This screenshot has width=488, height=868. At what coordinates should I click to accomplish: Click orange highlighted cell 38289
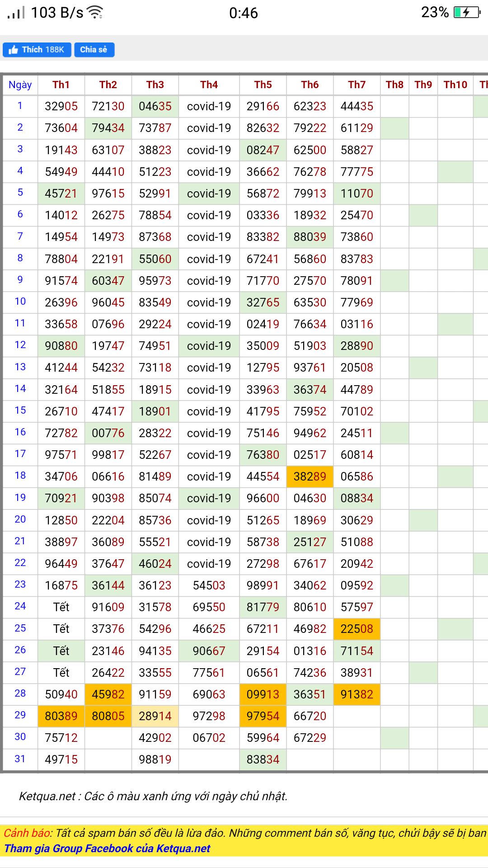click(310, 476)
